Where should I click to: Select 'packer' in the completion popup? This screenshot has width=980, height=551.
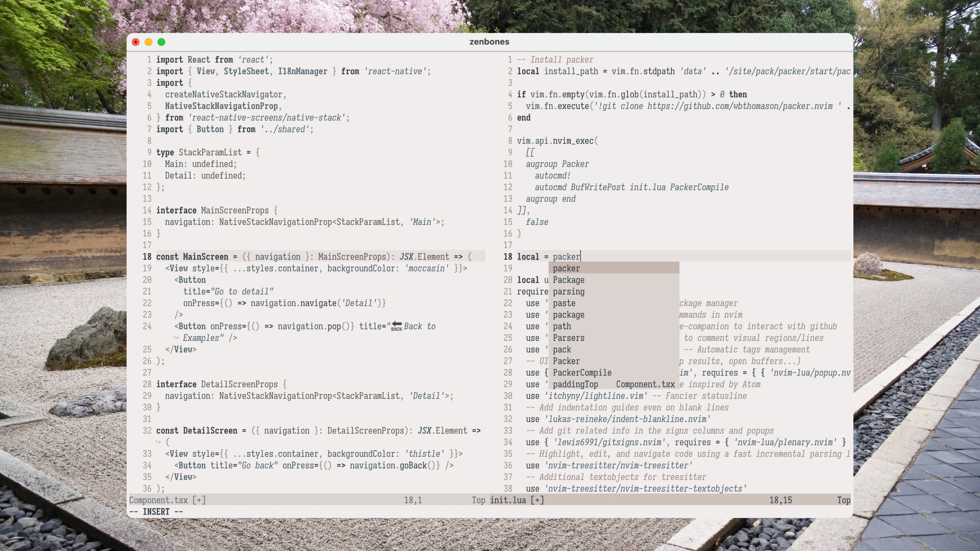tap(566, 268)
